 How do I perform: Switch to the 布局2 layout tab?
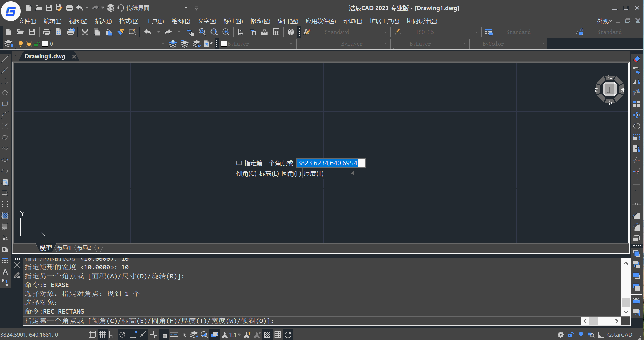(x=84, y=248)
